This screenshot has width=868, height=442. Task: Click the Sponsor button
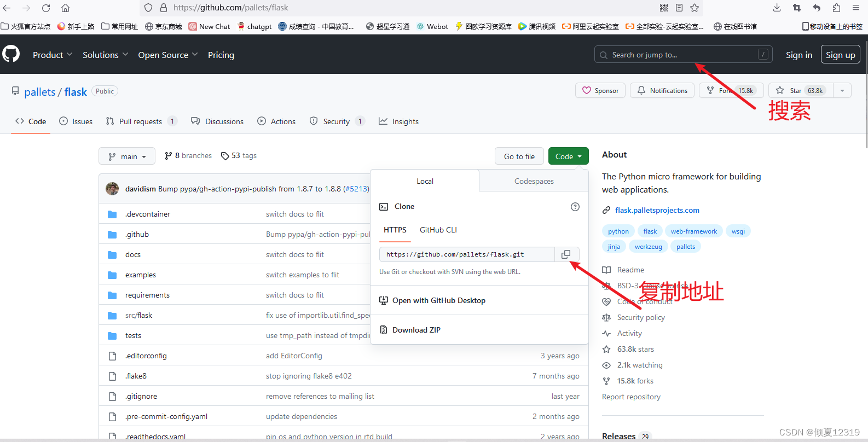click(600, 90)
